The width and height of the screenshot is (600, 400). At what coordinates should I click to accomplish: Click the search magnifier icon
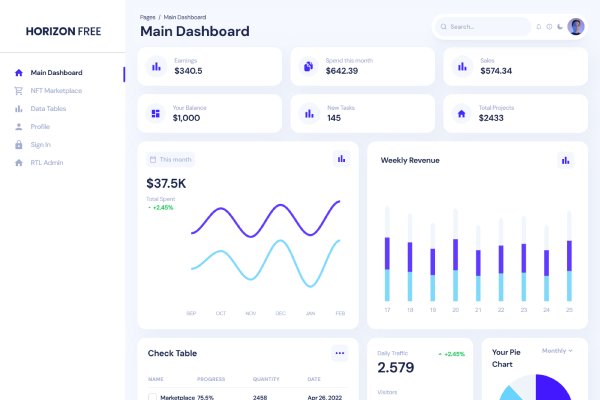tap(443, 27)
